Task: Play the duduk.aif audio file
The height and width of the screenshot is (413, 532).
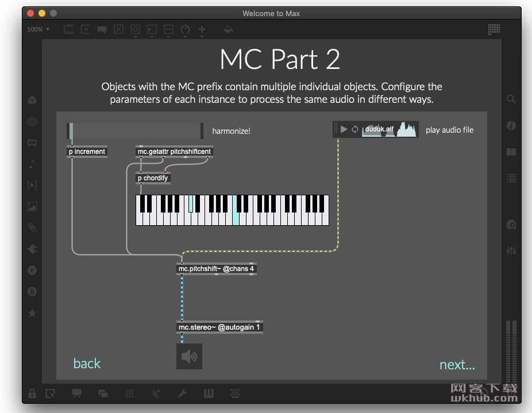Action: 344,129
